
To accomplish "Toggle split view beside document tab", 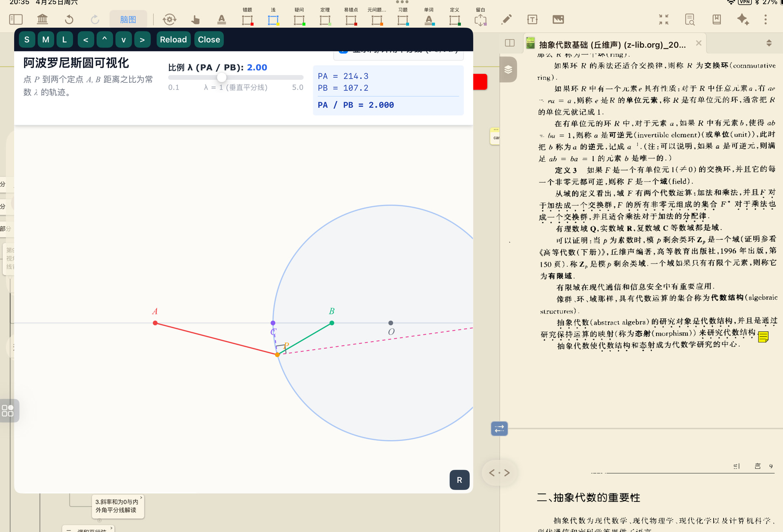I will [x=510, y=43].
